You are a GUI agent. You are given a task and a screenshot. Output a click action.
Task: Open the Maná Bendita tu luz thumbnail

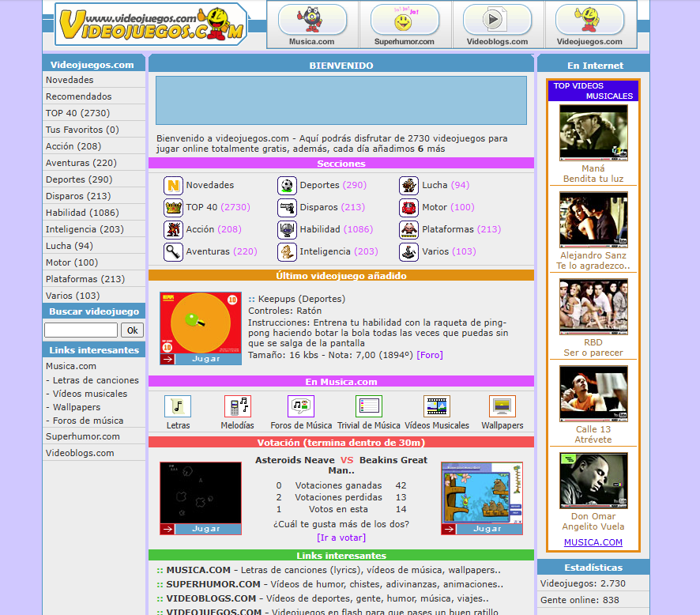[x=593, y=133]
